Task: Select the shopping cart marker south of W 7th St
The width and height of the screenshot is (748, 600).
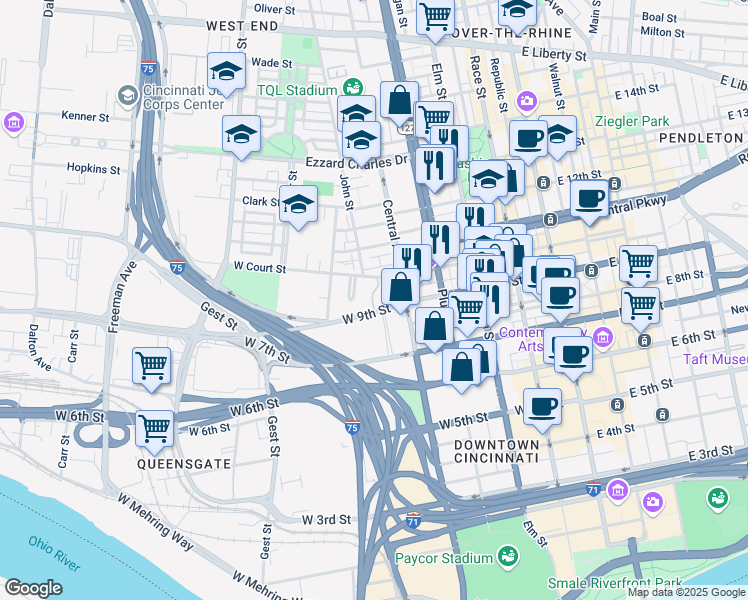Action: [x=151, y=369]
